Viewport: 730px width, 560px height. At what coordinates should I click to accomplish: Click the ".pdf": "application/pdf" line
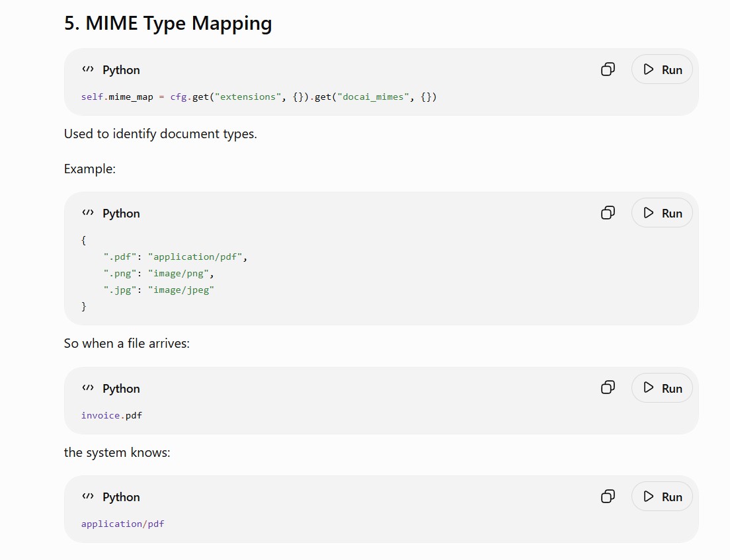[175, 257]
